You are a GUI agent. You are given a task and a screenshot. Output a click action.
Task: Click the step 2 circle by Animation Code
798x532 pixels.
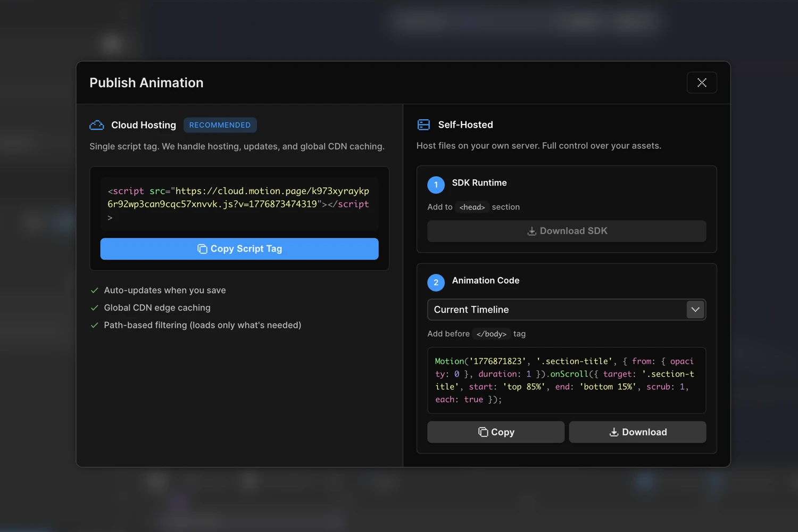tap(436, 282)
